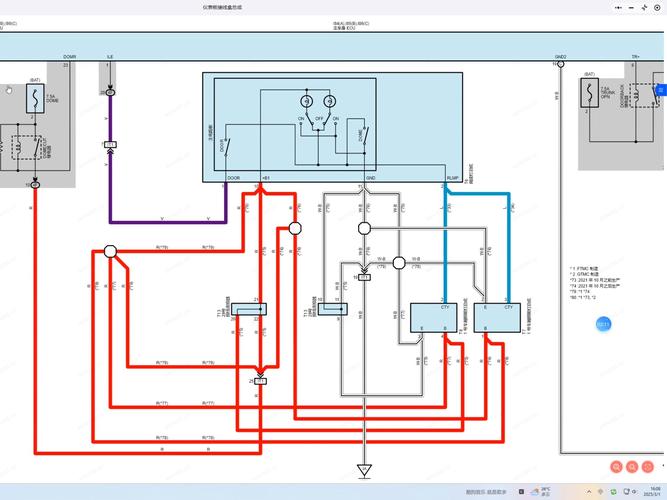The height and width of the screenshot is (500, 667).
Task: Click the blue circular floating badge
Action: [x=603, y=325]
